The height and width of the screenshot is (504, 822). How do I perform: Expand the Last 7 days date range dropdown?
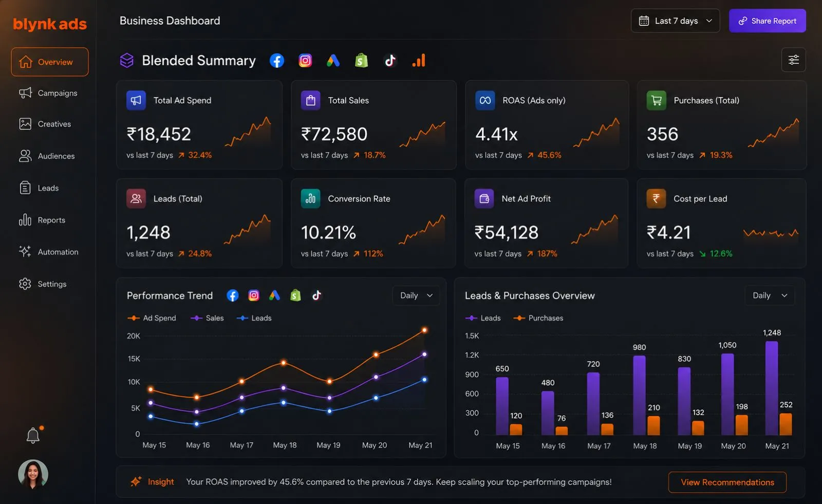point(675,21)
